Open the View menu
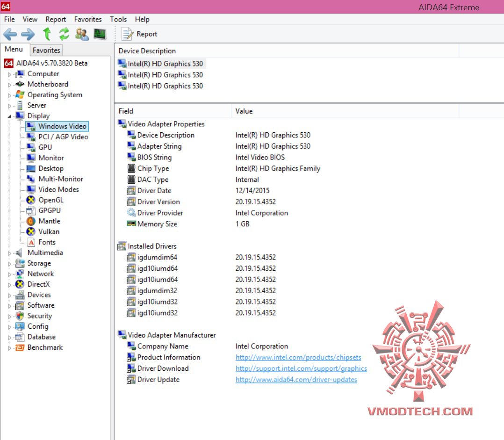This screenshot has height=440, width=504. (30, 19)
